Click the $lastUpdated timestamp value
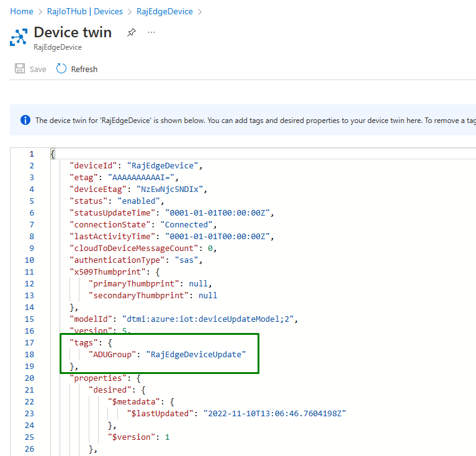The width and height of the screenshot is (476, 456). 274,414
